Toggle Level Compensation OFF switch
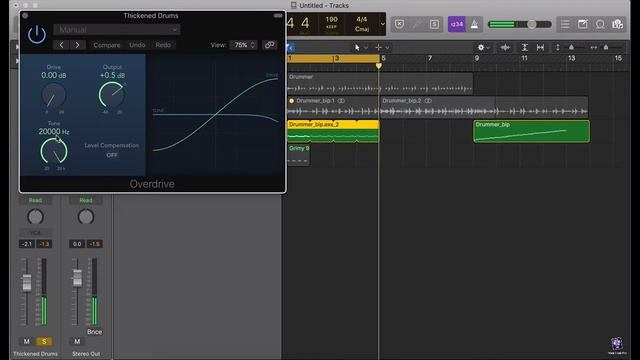This screenshot has width=640, height=360. (x=112, y=155)
